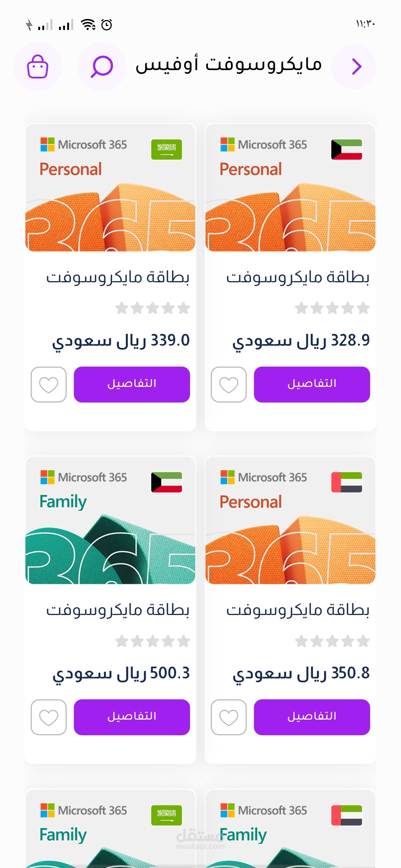This screenshot has width=401, height=868.
Task: Favorite the 328.9 riyal Personal card
Action: 229,385
